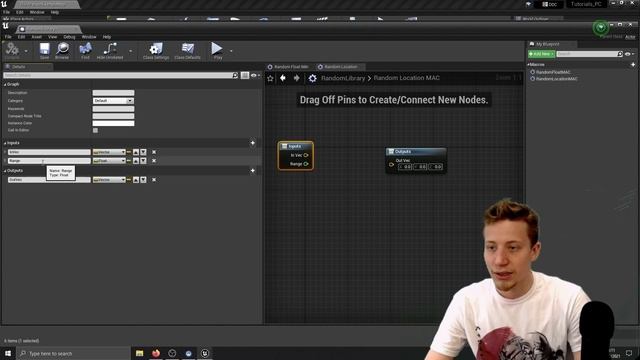Click the Keywords text field

click(113, 109)
